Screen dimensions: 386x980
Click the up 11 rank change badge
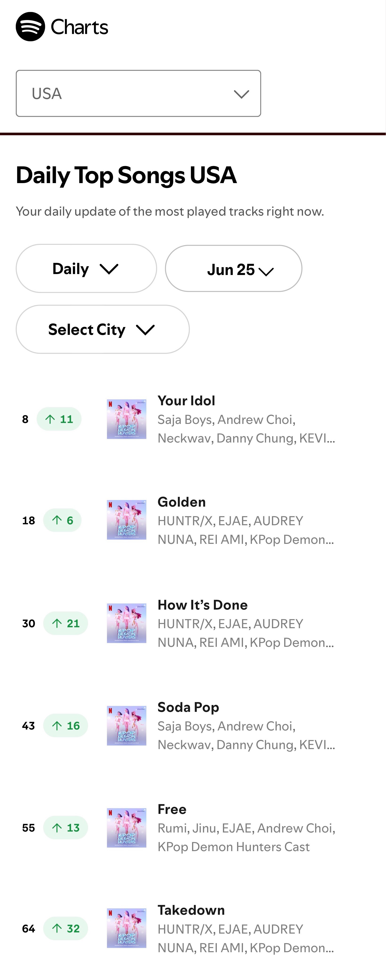click(59, 419)
